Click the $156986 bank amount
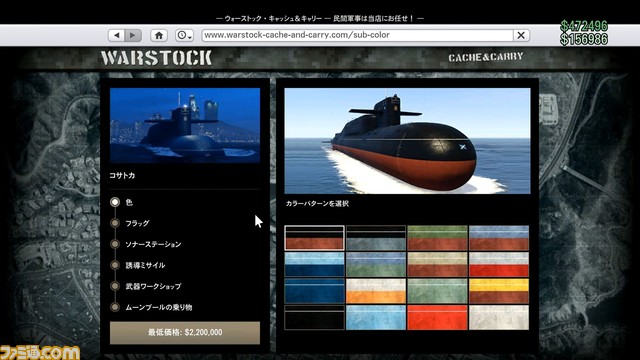 coord(584,39)
